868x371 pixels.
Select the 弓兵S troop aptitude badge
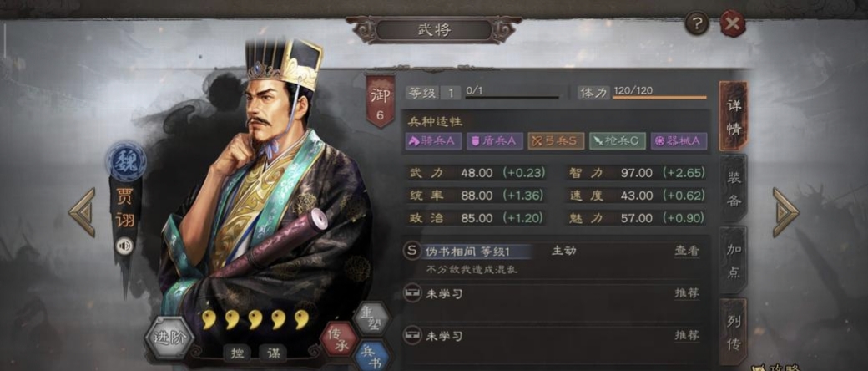tap(555, 141)
